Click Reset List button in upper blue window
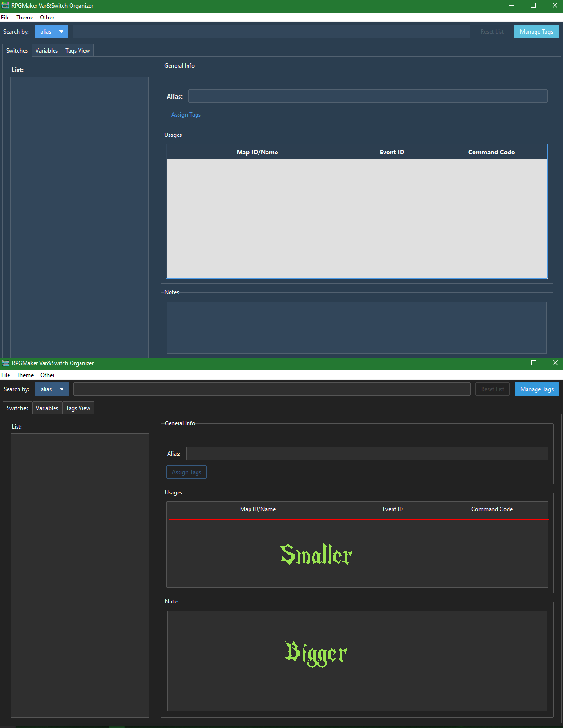The height and width of the screenshot is (728, 563). [x=492, y=32]
